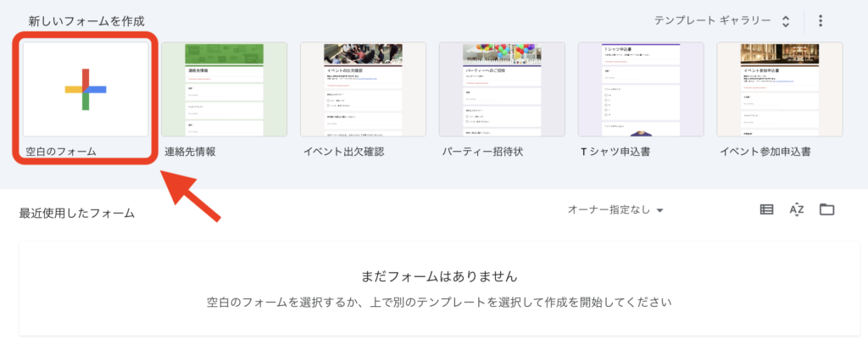Image resolution: width=868 pixels, height=356 pixels.
Task: Click the 新しいフォームを作成 heading
Action: [x=86, y=21]
